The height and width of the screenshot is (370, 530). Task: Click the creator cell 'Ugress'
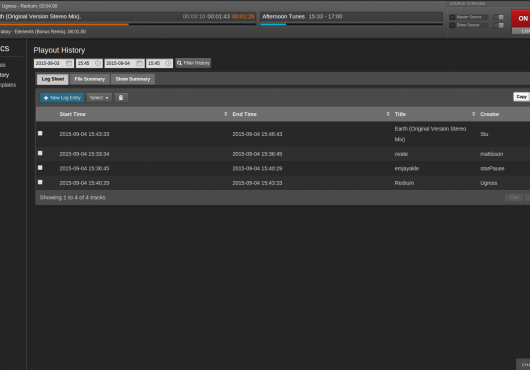488,183
